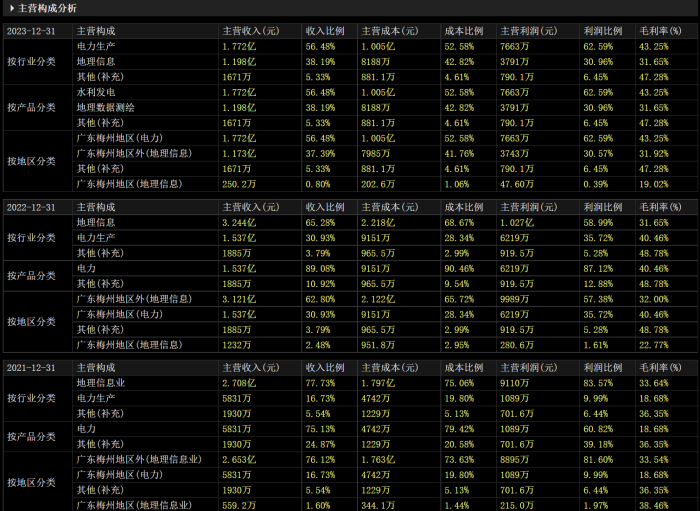Image resolution: width=700 pixels, height=511 pixels.
Task: Click the 9110万 profit cell
Action: 516,382
